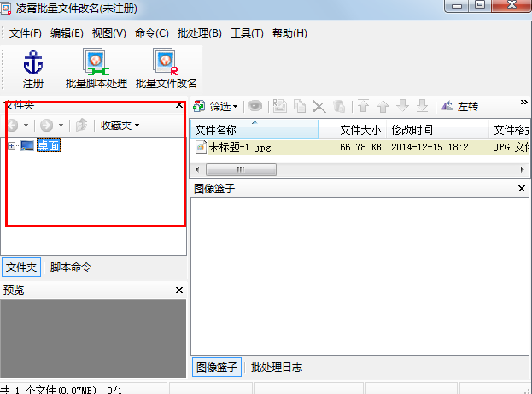Click the file list horizontal scrollbar thumb
The width and height of the screenshot is (532, 394).
pyautogui.click(x=241, y=169)
